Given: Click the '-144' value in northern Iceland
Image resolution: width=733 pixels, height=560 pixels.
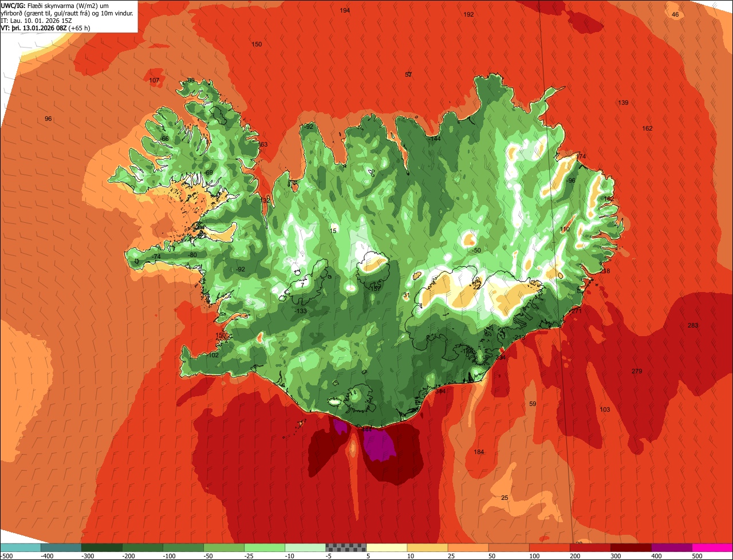Looking at the screenshot, I should [x=434, y=139].
